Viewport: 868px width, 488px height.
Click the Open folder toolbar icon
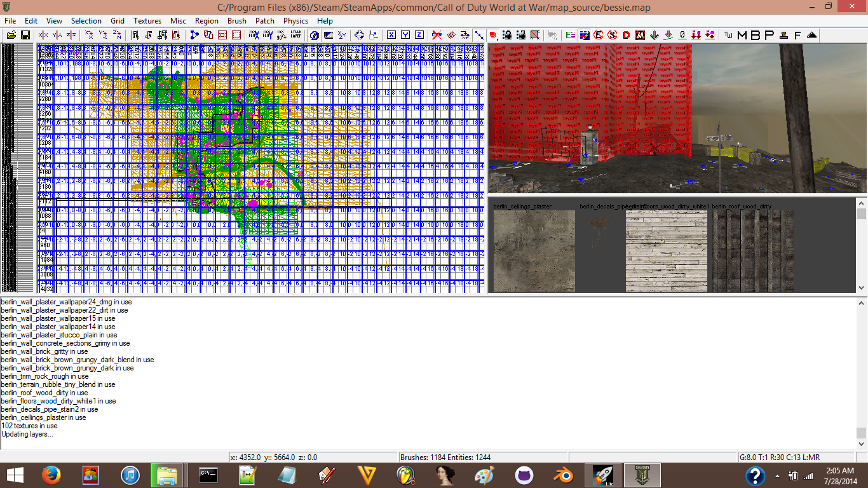(11, 35)
